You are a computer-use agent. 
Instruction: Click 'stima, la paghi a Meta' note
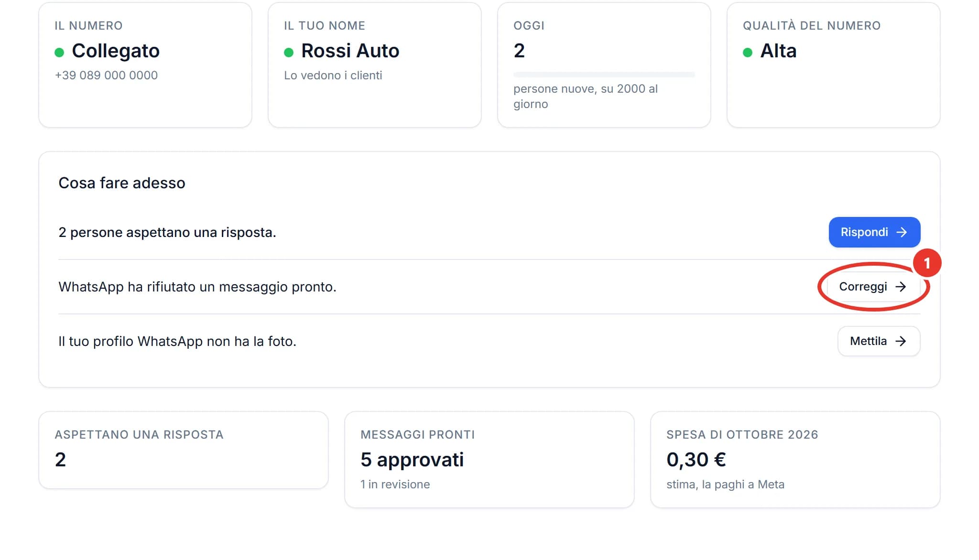[x=726, y=485]
